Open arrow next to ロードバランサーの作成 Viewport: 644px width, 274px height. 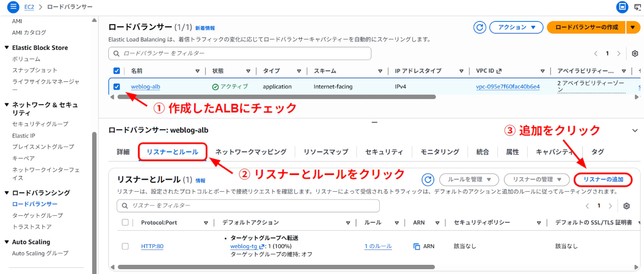click(633, 27)
